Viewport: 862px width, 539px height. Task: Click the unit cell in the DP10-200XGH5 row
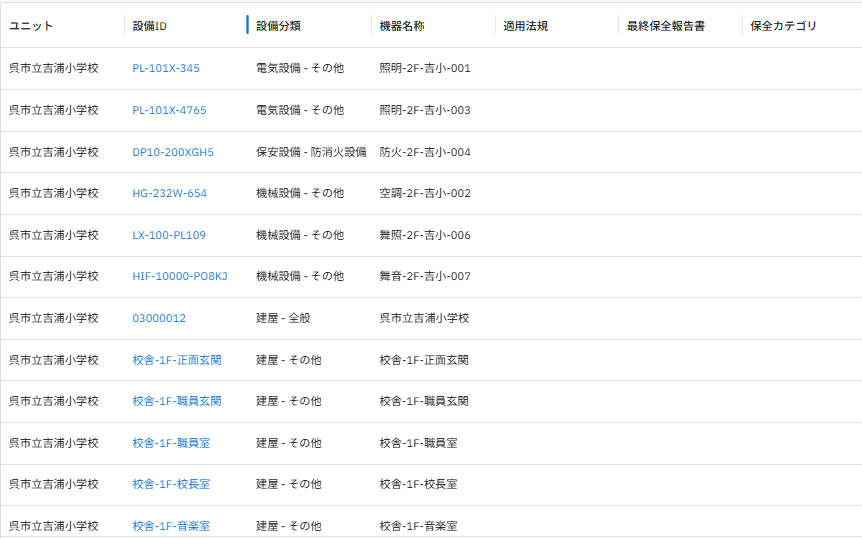53,152
